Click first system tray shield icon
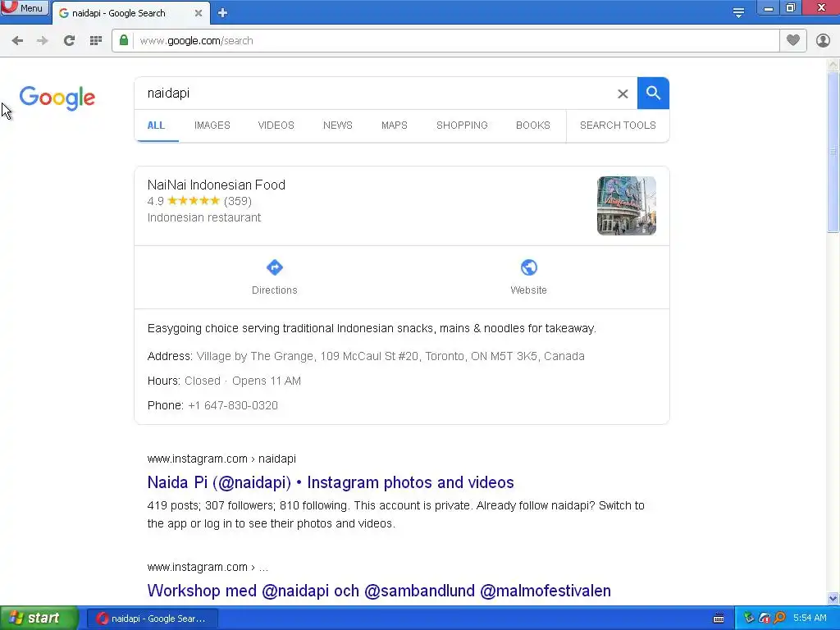Viewport: 840px width, 630px height. 748,619
